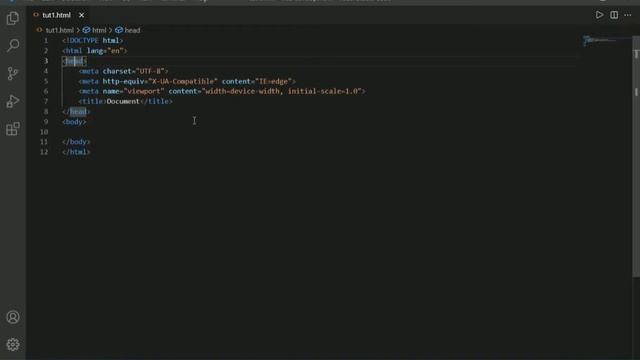Open the Manage gear settings icon

click(x=13, y=344)
